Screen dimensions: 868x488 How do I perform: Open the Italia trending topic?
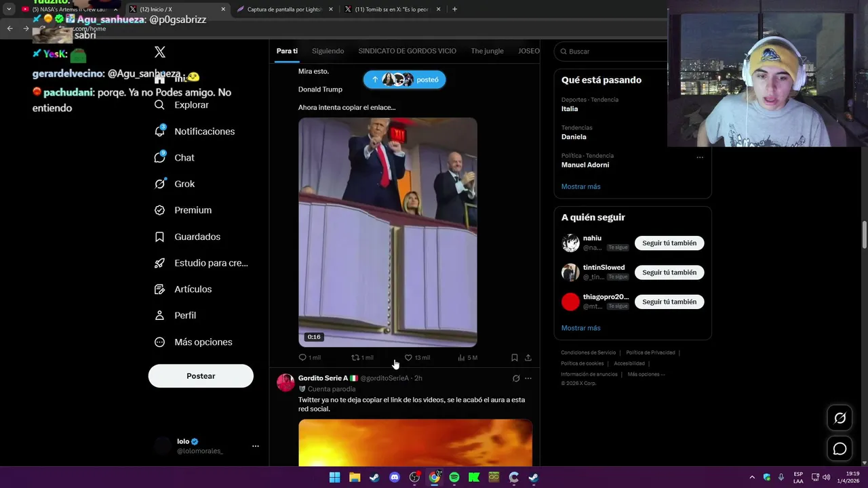(x=570, y=109)
